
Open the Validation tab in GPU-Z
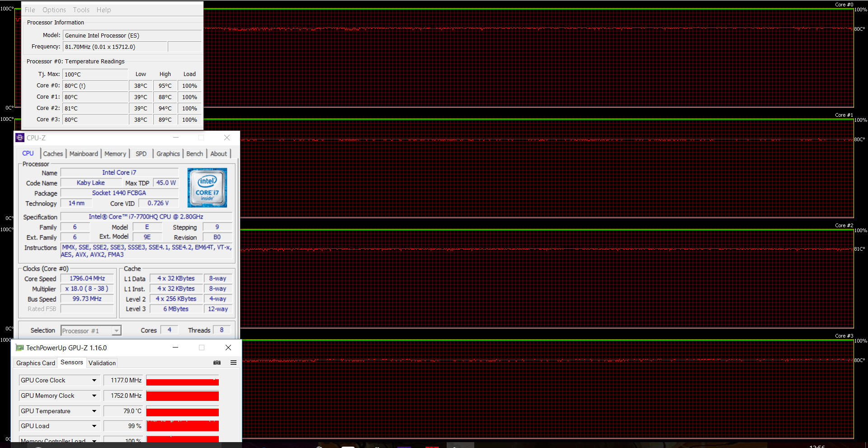click(x=102, y=363)
